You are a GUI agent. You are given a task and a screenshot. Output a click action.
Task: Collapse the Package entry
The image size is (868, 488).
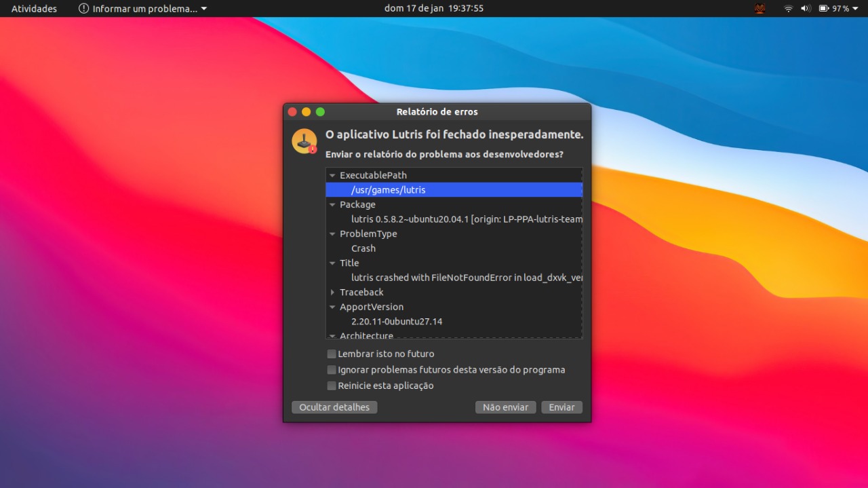pyautogui.click(x=332, y=205)
